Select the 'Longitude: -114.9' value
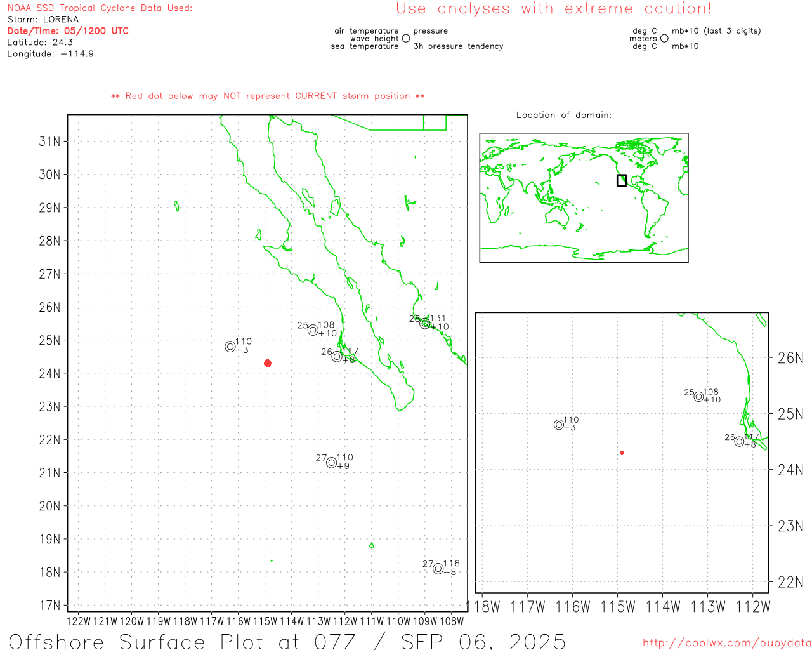Screen dimensions: 812x650 51,54
